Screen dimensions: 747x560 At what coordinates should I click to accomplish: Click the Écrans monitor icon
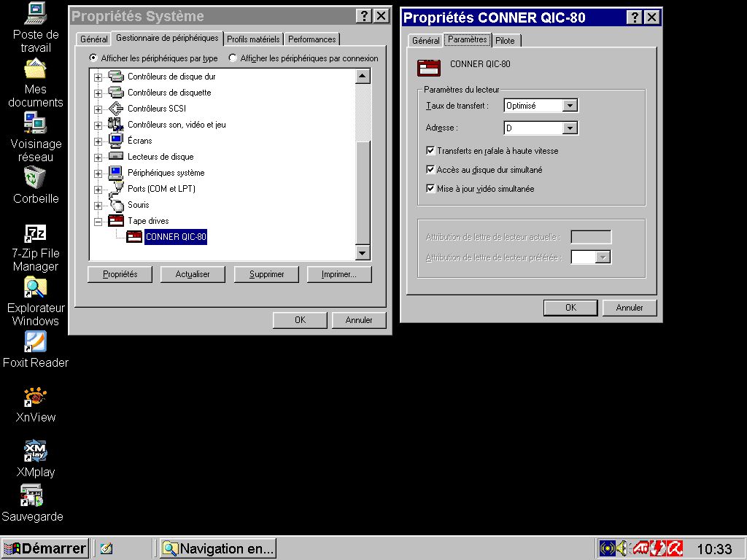(116, 141)
